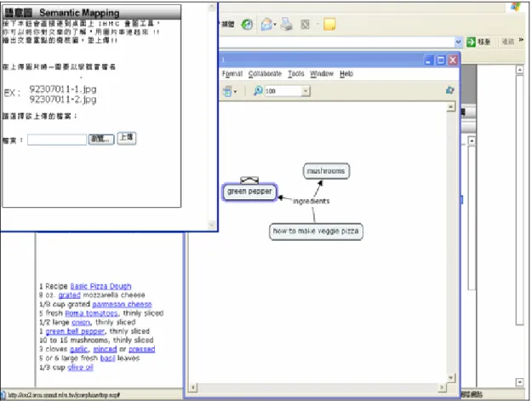Open the address bar dropdown arrow
The width and height of the screenshot is (532, 401).
point(459,42)
